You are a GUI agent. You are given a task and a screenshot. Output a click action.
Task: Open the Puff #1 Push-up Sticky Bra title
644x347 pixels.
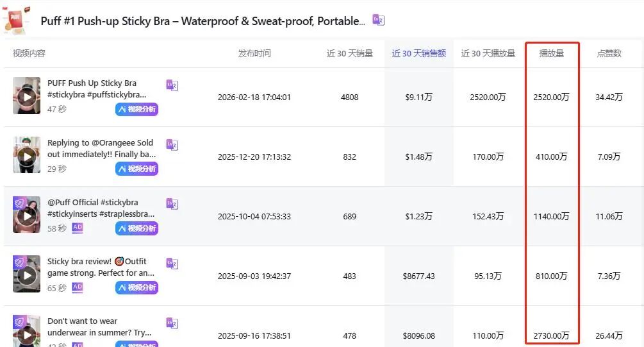click(x=202, y=21)
